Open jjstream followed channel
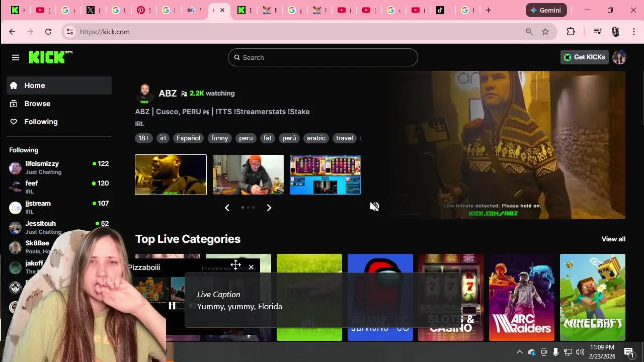The image size is (644, 362). [59, 207]
